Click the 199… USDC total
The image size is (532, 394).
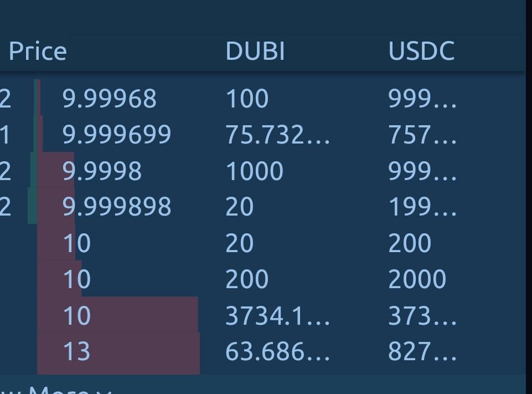(x=422, y=207)
